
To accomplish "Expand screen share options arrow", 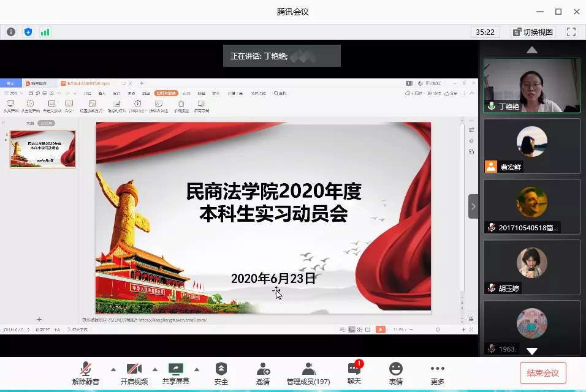I will click(196, 369).
